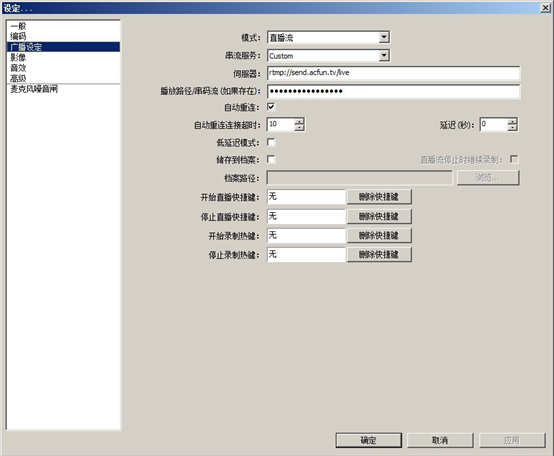The image size is (554, 456).
Task: Click the masked stream key field
Action: 393,91
